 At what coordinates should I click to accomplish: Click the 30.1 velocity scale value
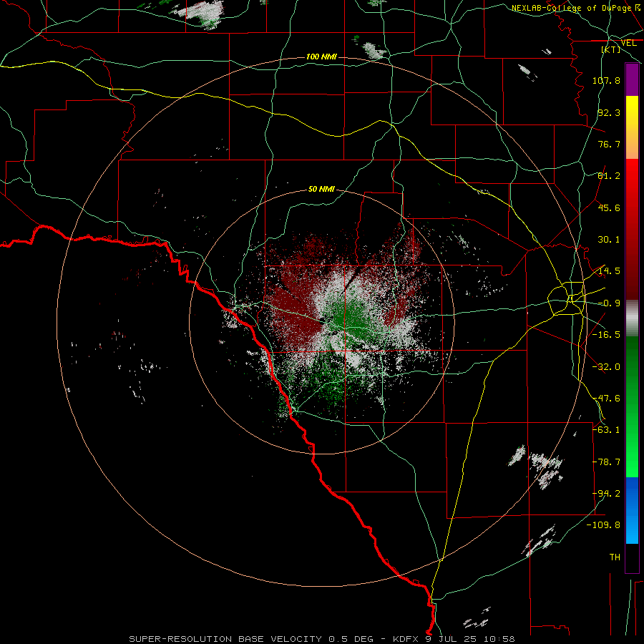point(609,240)
